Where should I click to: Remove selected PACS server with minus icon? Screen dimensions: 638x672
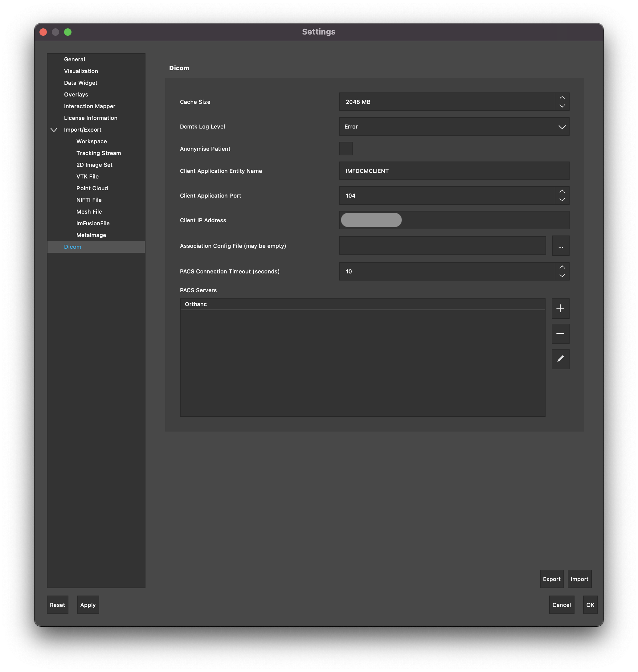point(560,334)
